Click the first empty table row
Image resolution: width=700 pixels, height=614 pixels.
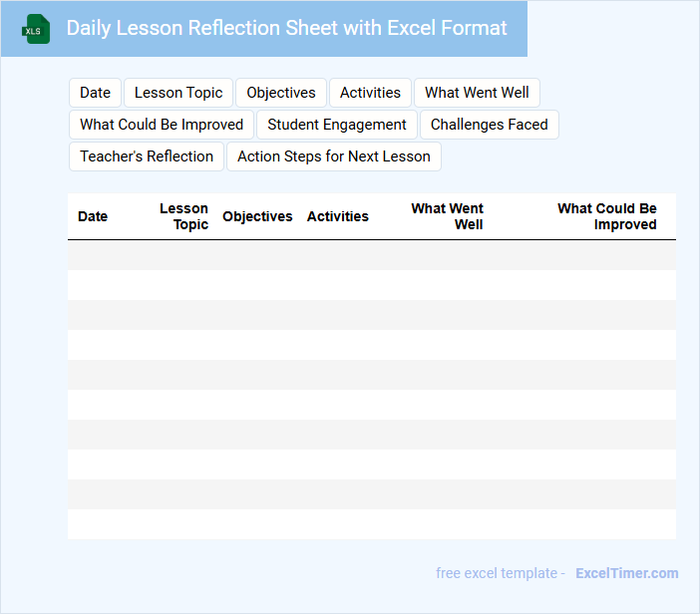tap(372, 255)
